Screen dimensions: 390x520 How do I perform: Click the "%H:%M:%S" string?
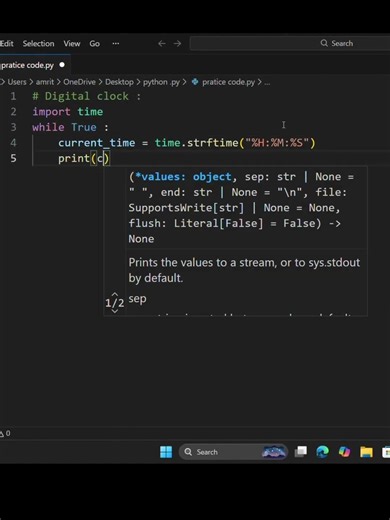pos(277,143)
